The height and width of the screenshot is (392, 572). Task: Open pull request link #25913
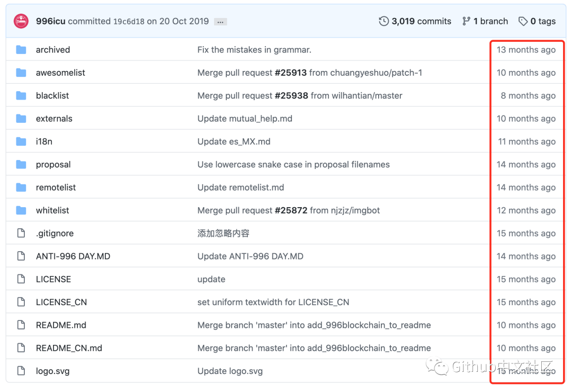[291, 73]
